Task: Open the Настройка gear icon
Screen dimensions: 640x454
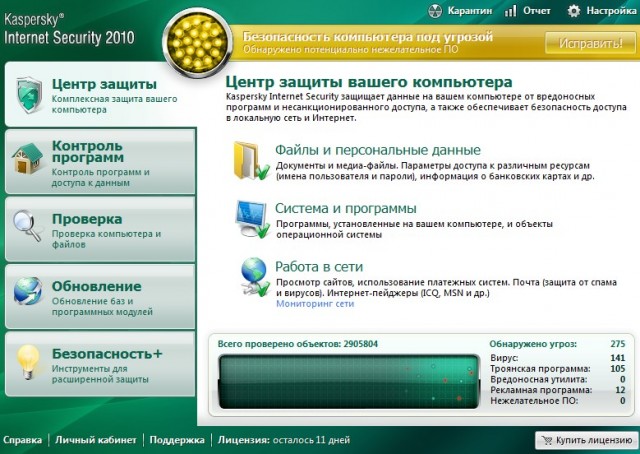Action: pyautogui.click(x=573, y=11)
